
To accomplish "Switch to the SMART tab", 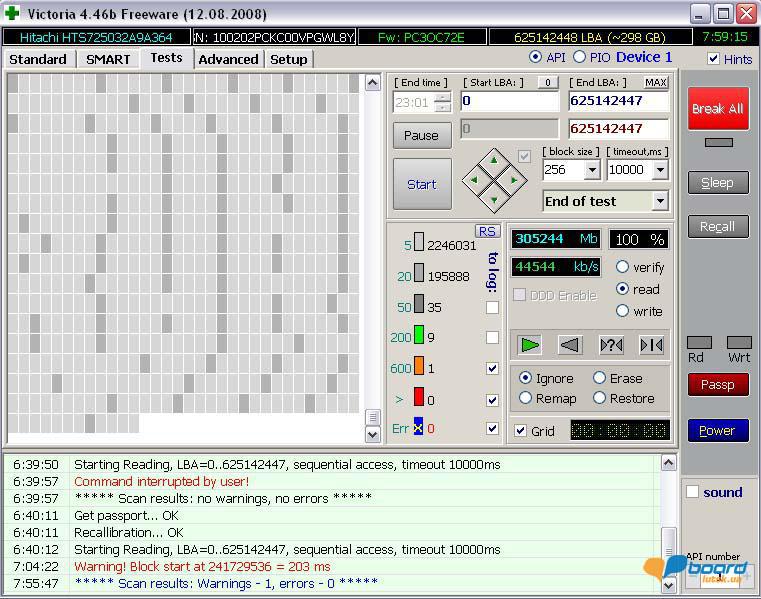I will click(108, 59).
